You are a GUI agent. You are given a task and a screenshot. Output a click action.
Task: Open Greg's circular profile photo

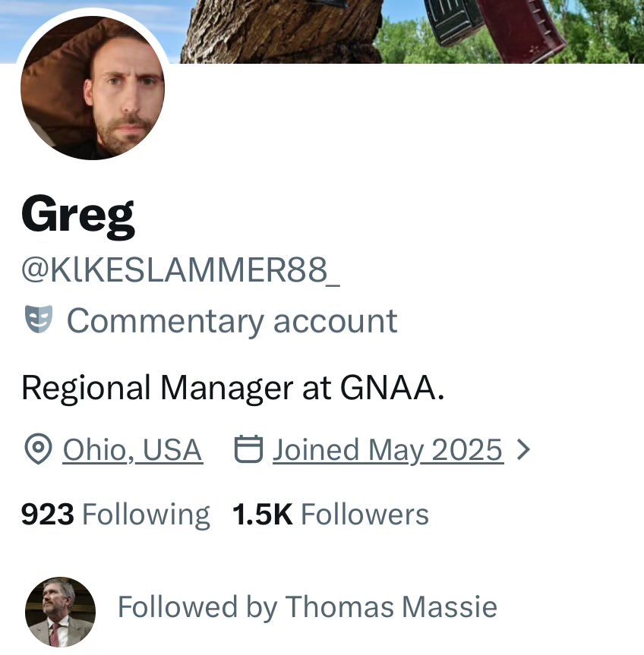93,88
